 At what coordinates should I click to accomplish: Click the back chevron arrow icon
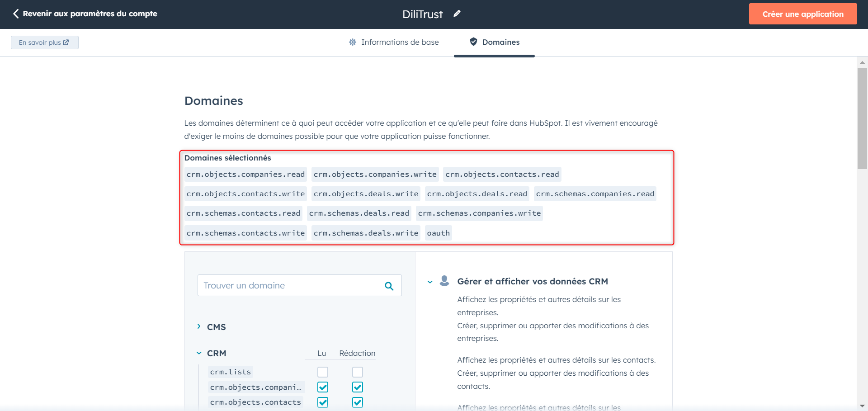(16, 14)
